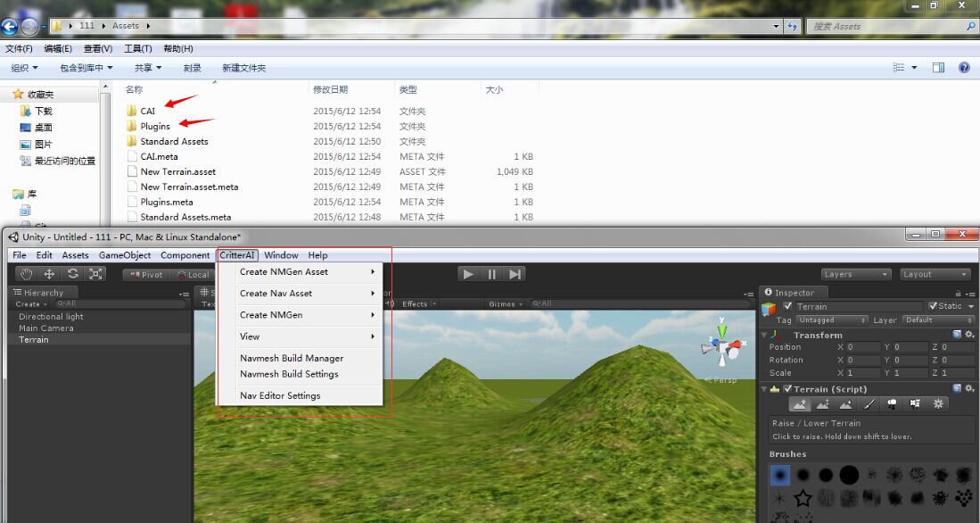980x523 pixels.
Task: Click the 刻录 button in Explorer toolbar
Action: pyautogui.click(x=192, y=68)
